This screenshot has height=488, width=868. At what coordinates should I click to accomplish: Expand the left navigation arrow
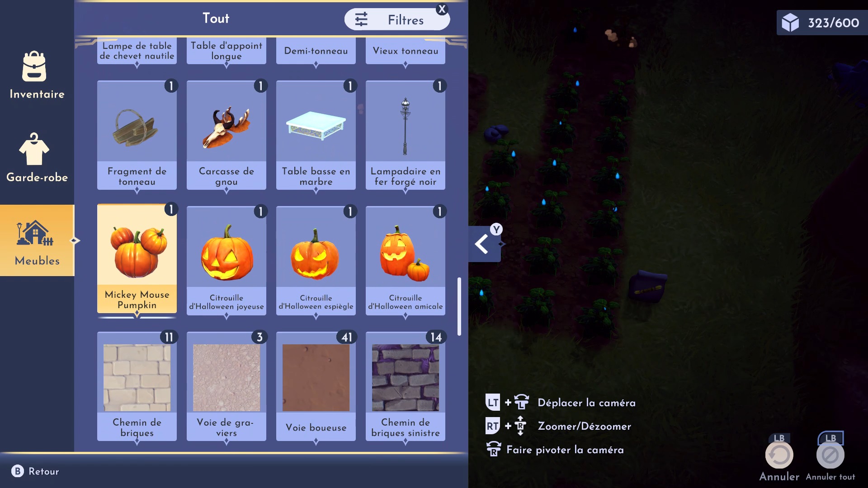(481, 244)
